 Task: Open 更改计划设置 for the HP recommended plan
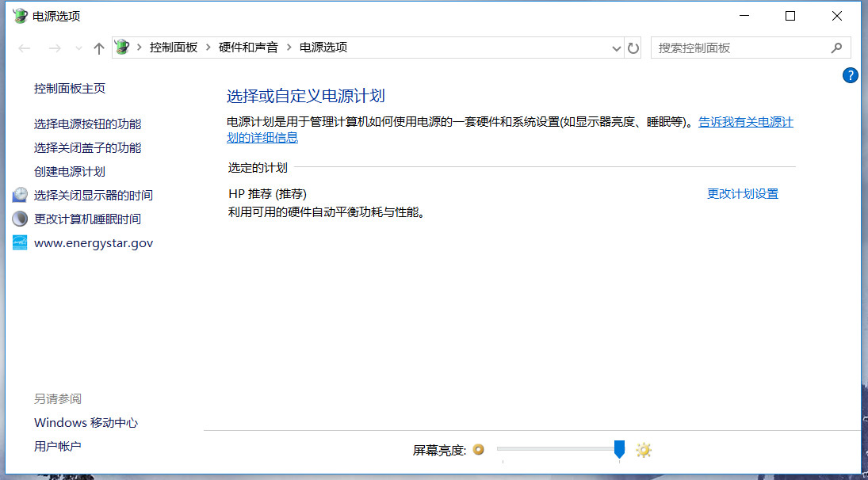pyautogui.click(x=742, y=193)
